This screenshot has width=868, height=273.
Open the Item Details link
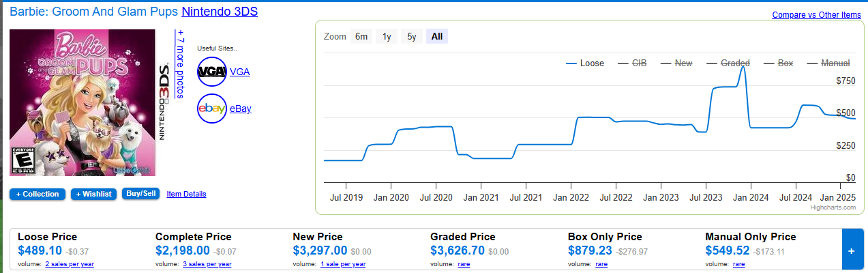(x=186, y=194)
